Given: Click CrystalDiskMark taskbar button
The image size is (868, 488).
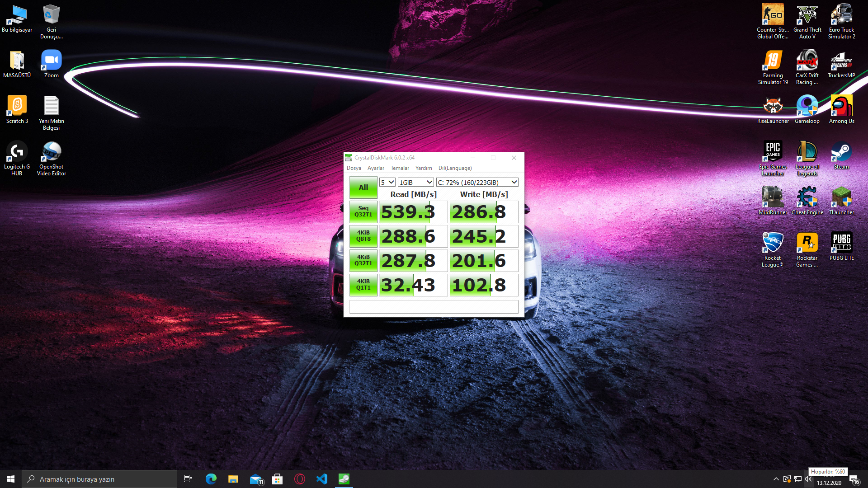Looking at the screenshot, I should 344,479.
